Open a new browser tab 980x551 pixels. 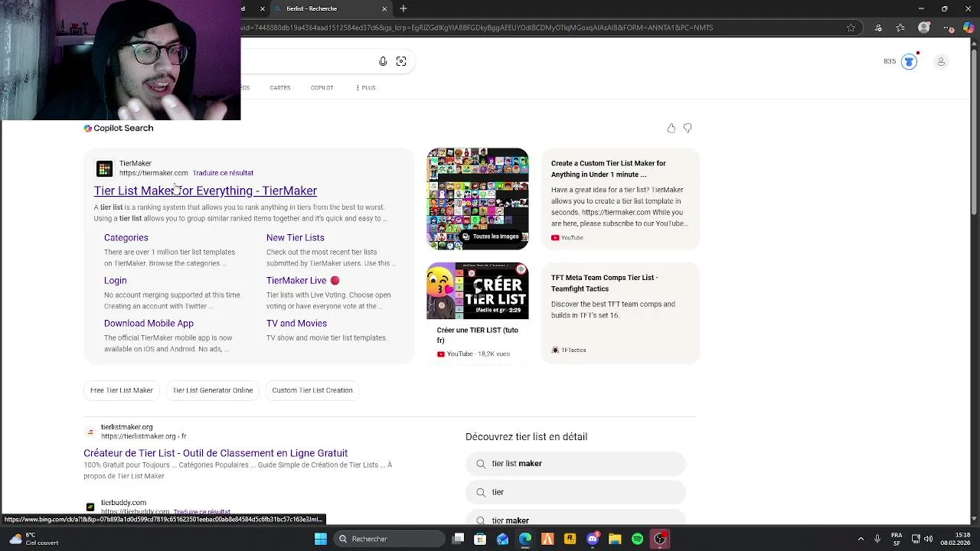[403, 8]
